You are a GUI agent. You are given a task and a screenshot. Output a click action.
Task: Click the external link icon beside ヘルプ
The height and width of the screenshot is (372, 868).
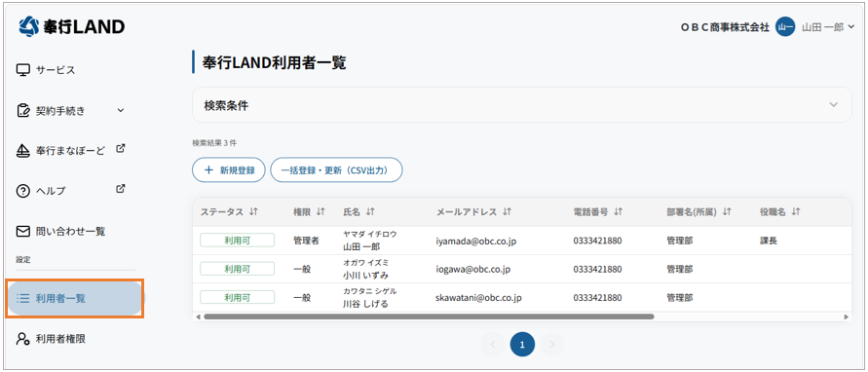(x=121, y=189)
